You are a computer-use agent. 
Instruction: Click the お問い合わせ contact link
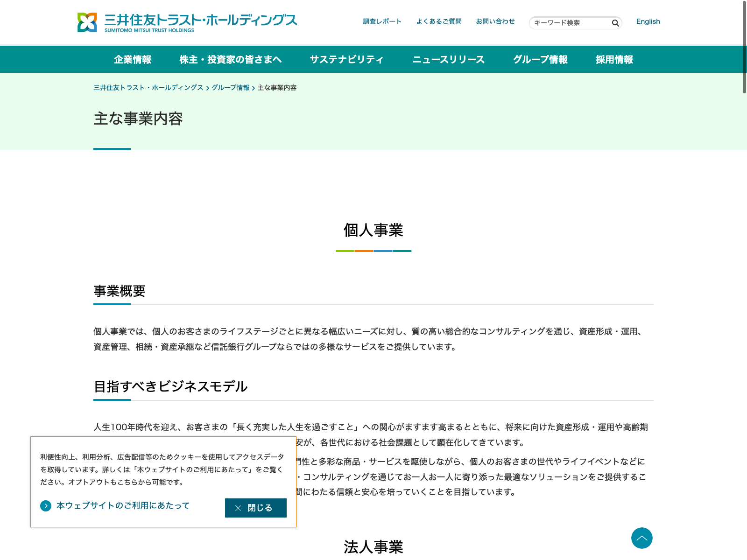coord(495,21)
